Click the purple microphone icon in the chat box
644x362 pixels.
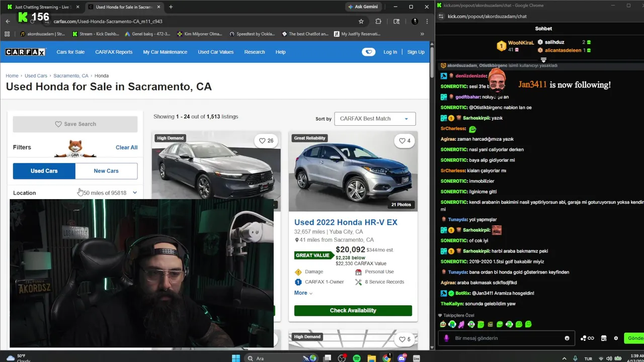[446, 338]
